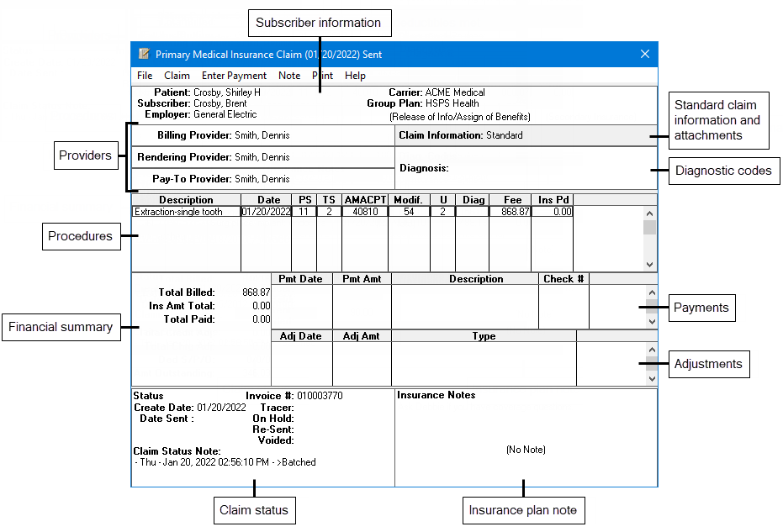Select the Extraction-single tooth procedure row
Screen dimensions: 783x532
point(185,211)
